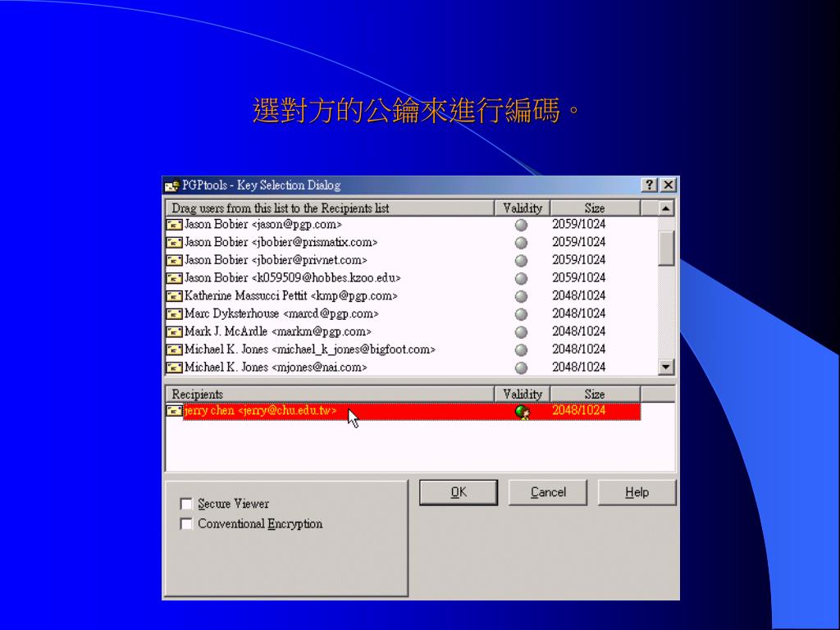The width and height of the screenshot is (840, 630).
Task: Click Recipients column header
Action: coord(330,394)
